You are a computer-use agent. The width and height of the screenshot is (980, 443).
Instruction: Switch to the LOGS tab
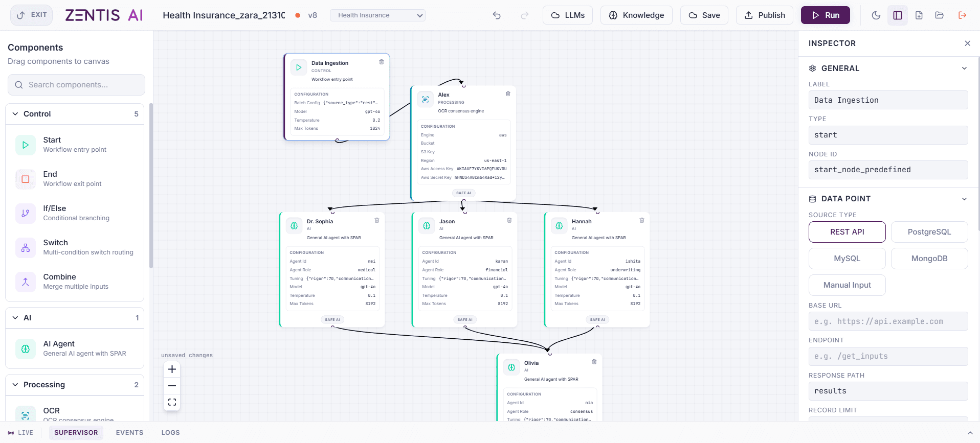click(170, 433)
